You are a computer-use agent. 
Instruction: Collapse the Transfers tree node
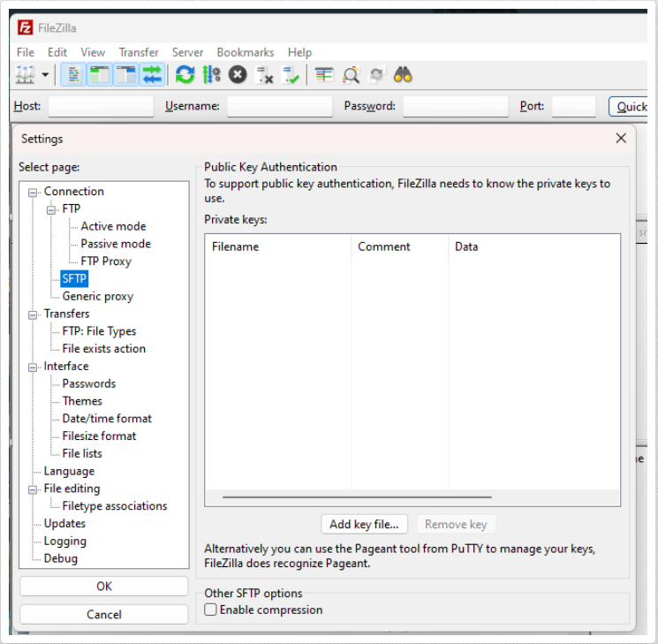(34, 314)
